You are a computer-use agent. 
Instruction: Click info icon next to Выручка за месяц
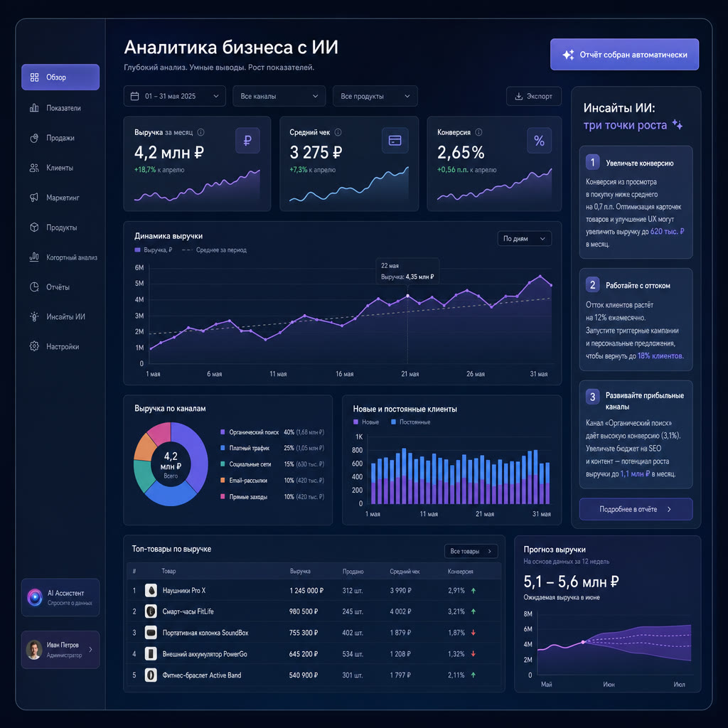click(x=200, y=132)
